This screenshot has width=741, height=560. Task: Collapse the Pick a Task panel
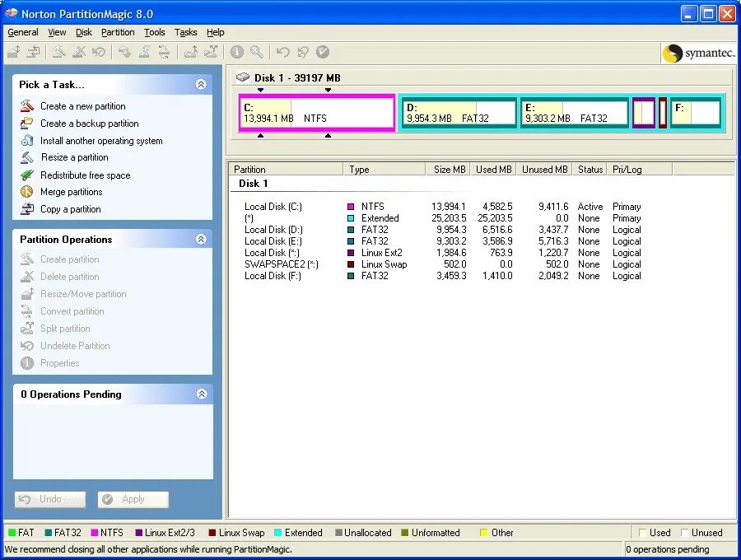click(201, 84)
